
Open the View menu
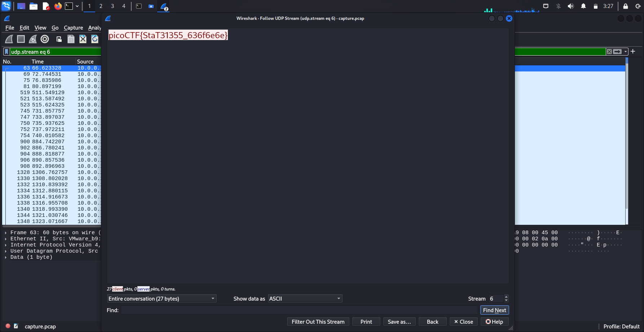(x=40, y=28)
